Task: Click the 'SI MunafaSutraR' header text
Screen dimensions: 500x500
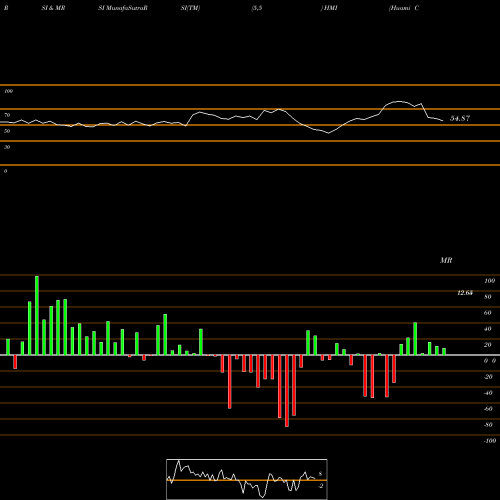Action: click(123, 8)
